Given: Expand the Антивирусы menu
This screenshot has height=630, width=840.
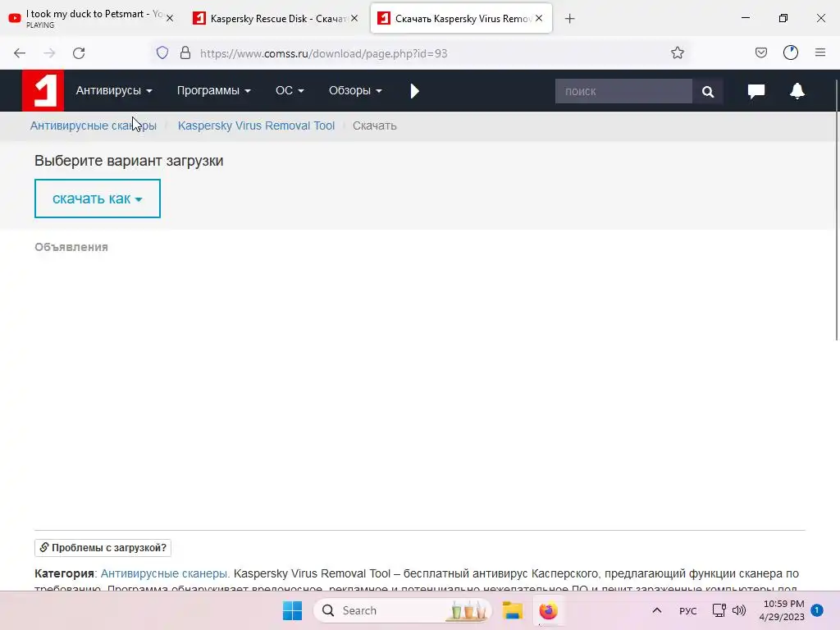Looking at the screenshot, I should click(x=114, y=90).
